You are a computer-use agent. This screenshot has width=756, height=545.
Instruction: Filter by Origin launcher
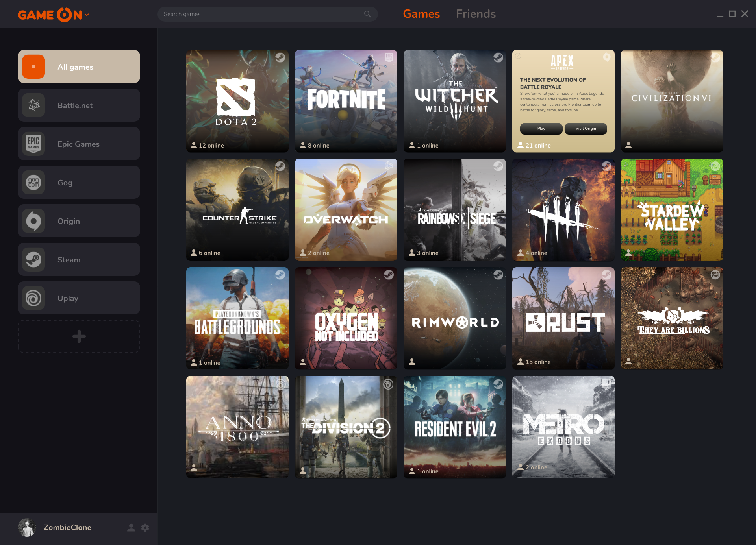pyautogui.click(x=79, y=221)
